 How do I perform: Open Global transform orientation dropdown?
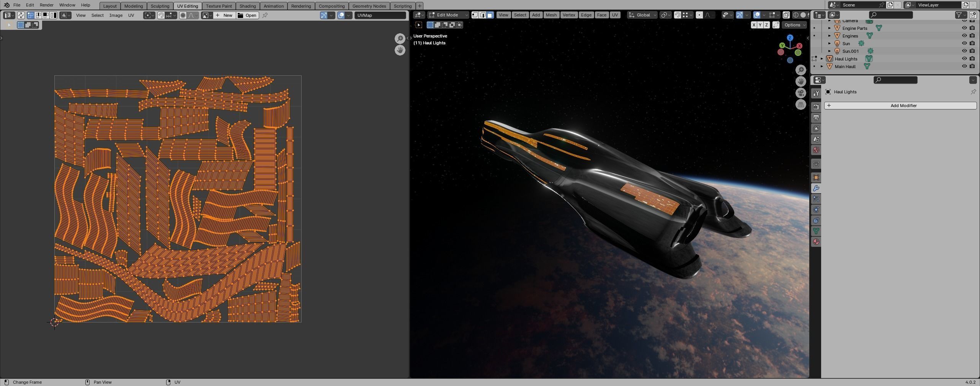pos(643,15)
